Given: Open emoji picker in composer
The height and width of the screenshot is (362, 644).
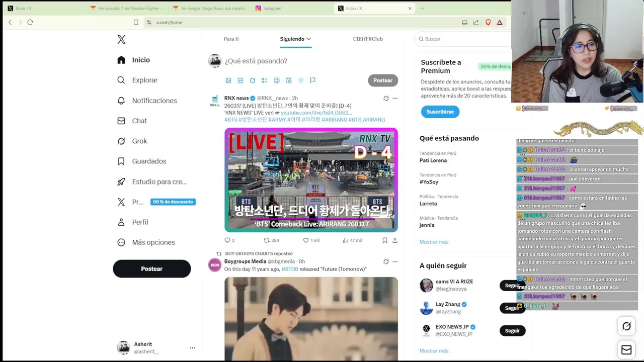Looking at the screenshot, I should point(277,80).
